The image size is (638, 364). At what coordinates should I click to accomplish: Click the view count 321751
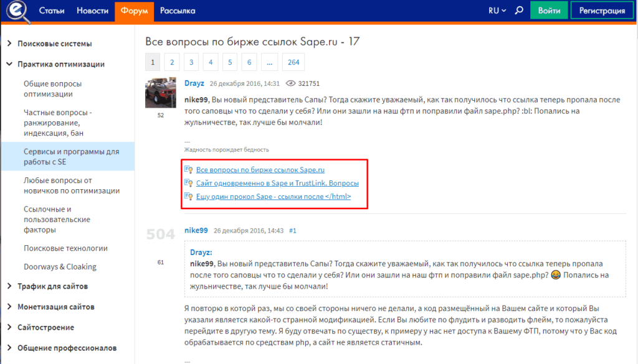pos(309,83)
